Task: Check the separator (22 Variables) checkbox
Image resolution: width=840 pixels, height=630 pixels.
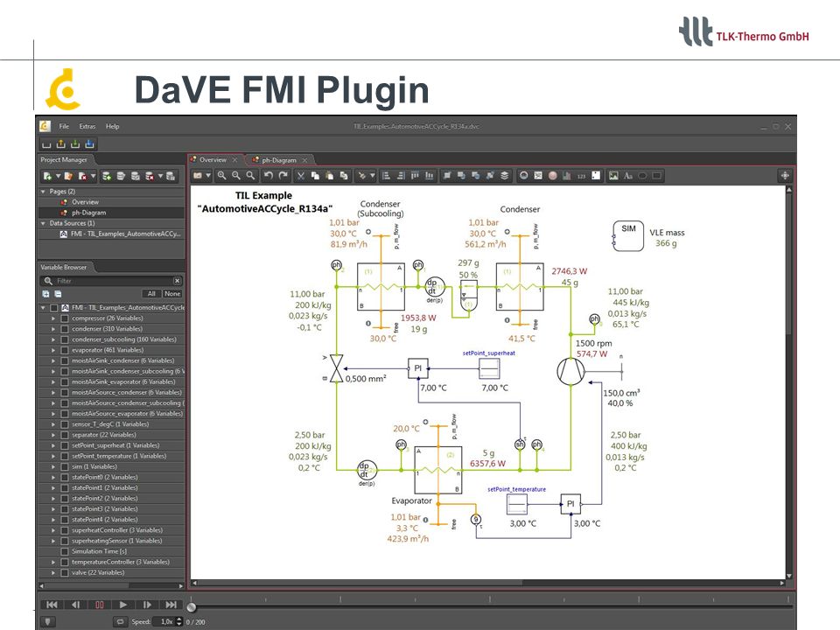Action: tap(64, 435)
